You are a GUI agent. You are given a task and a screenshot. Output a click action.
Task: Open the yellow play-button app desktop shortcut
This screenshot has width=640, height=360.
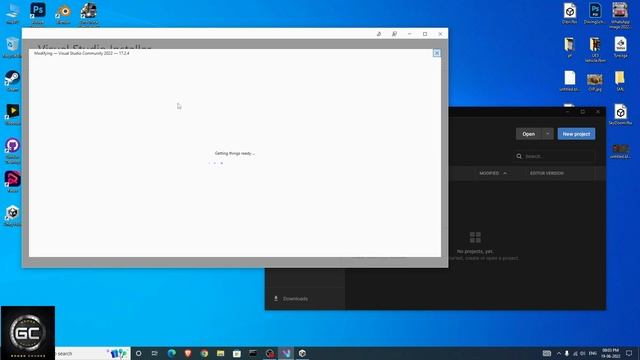click(x=12, y=114)
